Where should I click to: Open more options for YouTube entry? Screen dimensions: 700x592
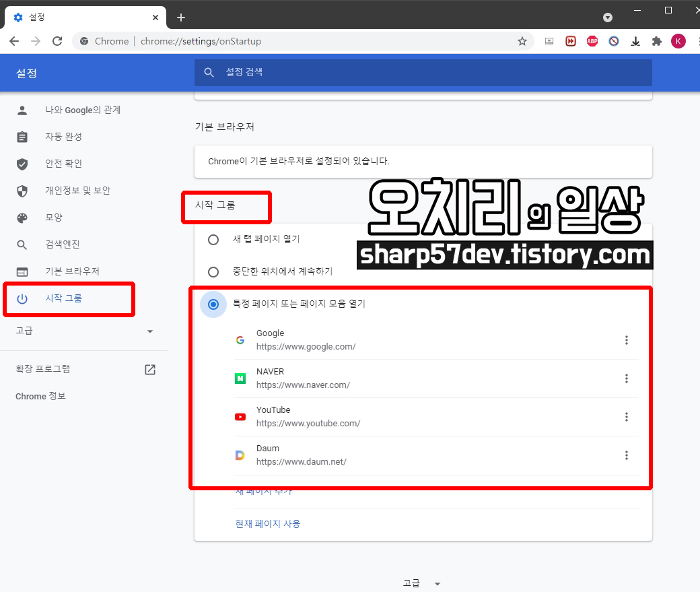tap(627, 417)
